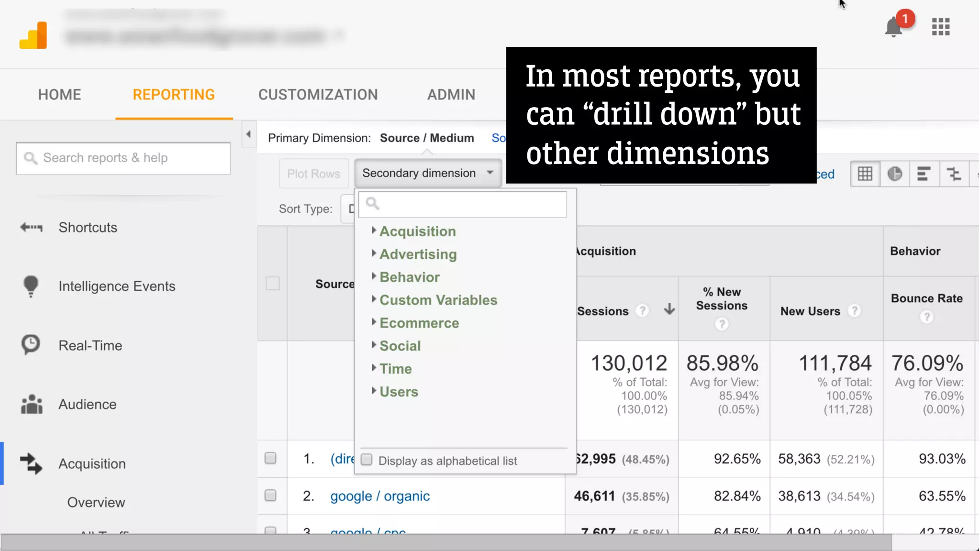Select all rows header checkbox
This screenshot has height=551, width=980.
pyautogui.click(x=273, y=284)
